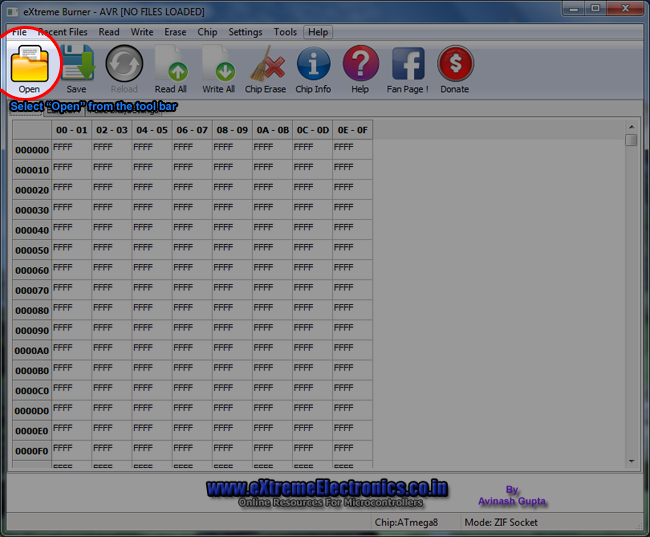Open the Write menu

(142, 32)
